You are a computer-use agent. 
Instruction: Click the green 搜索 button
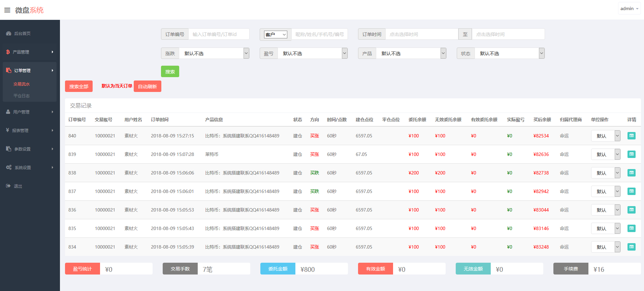pos(170,72)
